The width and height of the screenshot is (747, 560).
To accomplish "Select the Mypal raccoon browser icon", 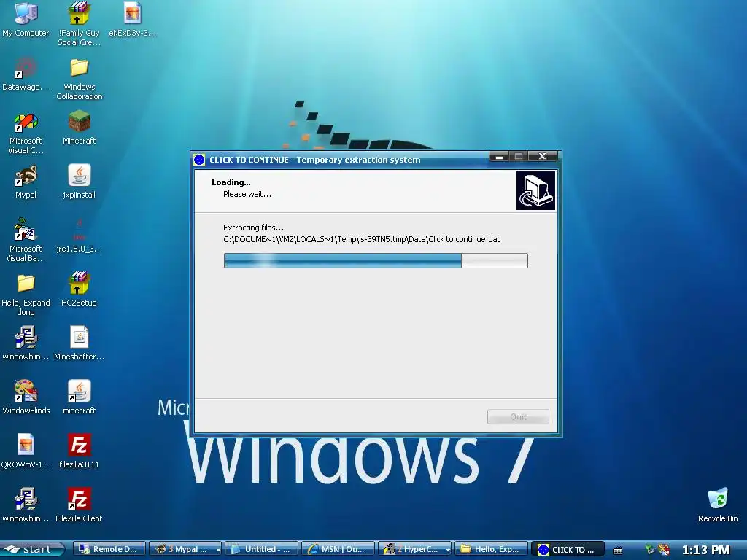I will point(26,175).
